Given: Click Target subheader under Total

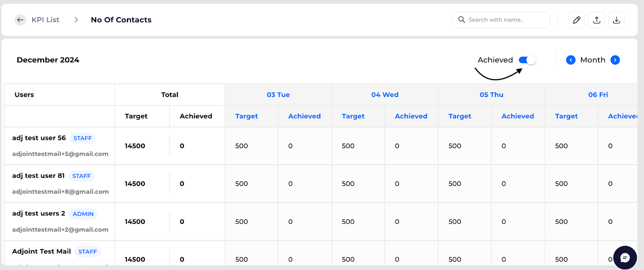Looking at the screenshot, I should pos(136,116).
